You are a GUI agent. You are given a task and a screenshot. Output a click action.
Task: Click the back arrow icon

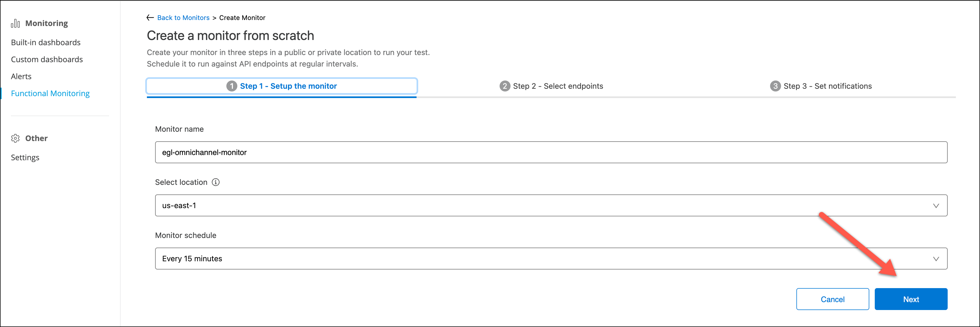150,18
